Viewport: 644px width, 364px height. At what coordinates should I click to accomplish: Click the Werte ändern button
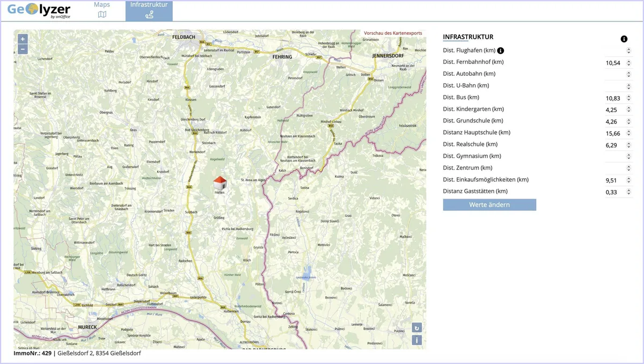(x=489, y=205)
